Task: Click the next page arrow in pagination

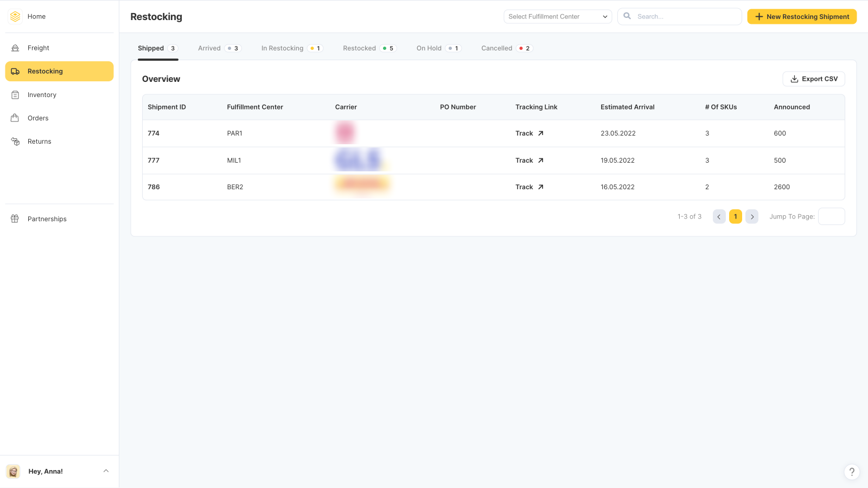Action: point(752,216)
